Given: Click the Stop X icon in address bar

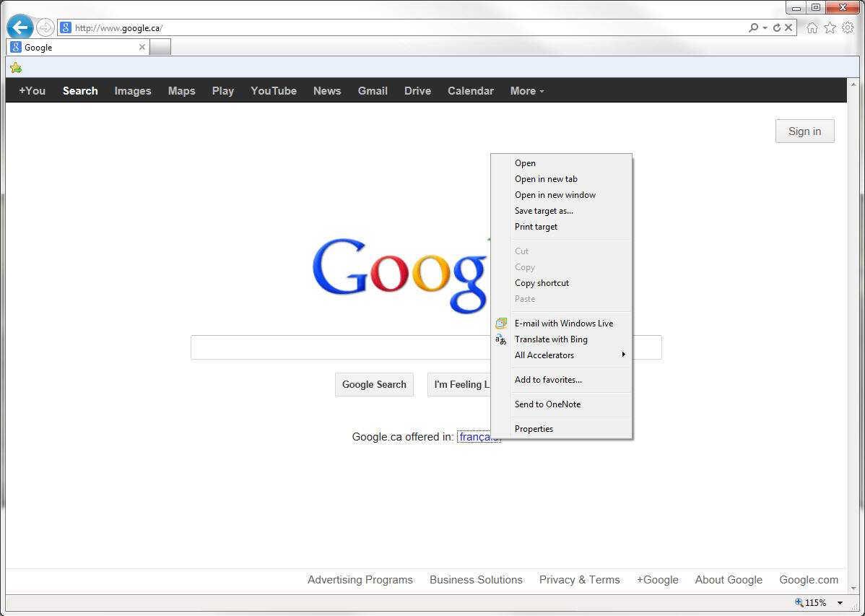Looking at the screenshot, I should tap(788, 27).
